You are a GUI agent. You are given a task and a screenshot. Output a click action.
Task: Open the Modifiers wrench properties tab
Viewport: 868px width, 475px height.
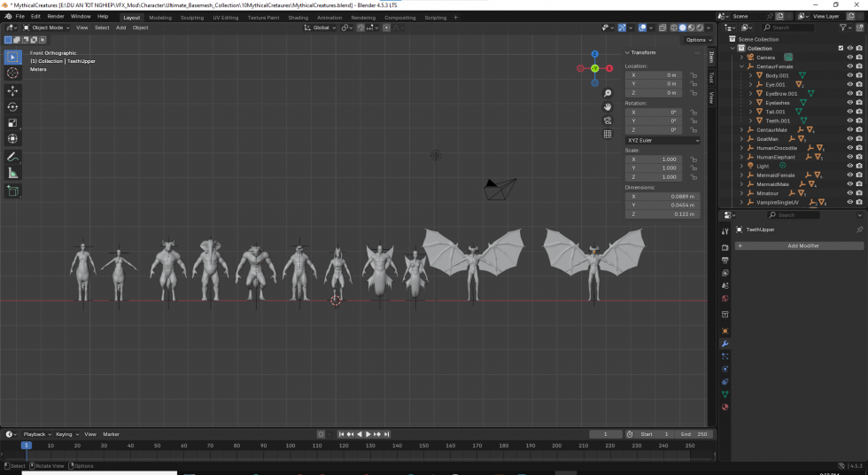pos(725,343)
